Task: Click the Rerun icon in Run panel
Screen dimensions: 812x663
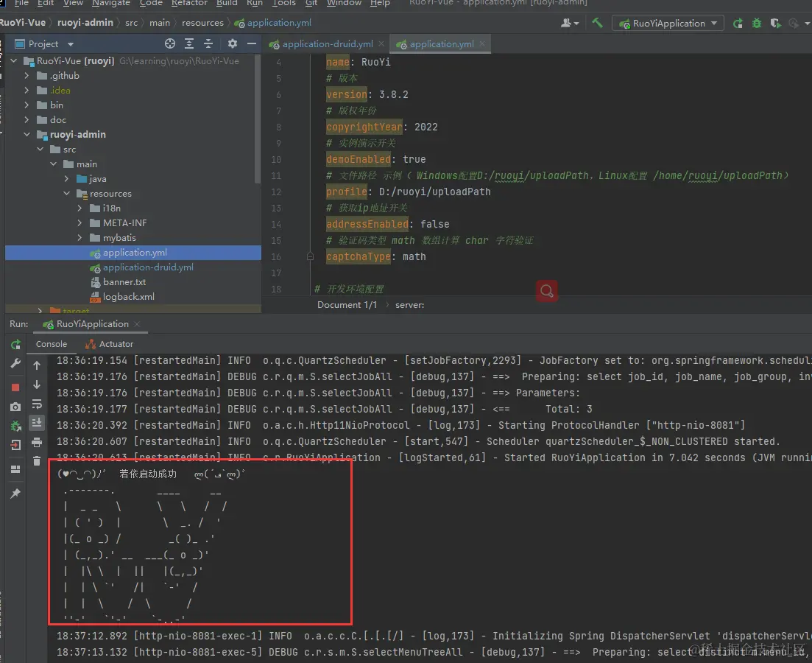Action: (15, 344)
